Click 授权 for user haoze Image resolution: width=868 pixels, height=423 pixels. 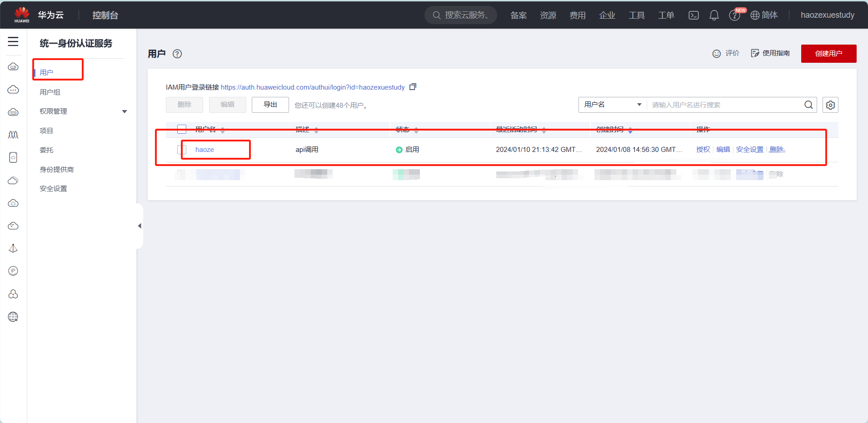703,150
